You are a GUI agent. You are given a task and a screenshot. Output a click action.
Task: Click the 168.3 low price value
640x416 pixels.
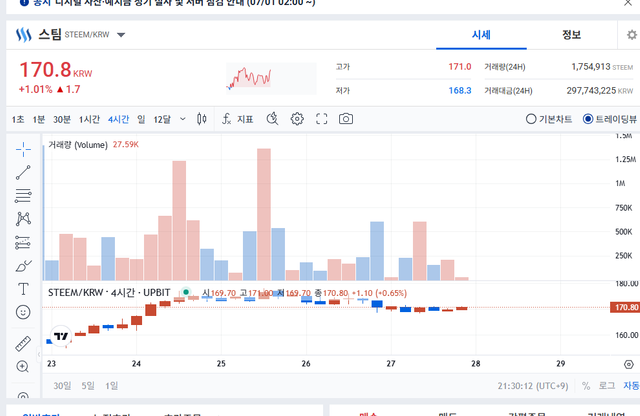point(460,91)
